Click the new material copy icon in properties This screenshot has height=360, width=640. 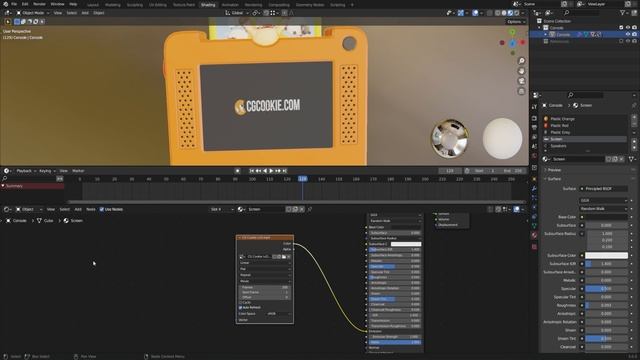point(615,159)
